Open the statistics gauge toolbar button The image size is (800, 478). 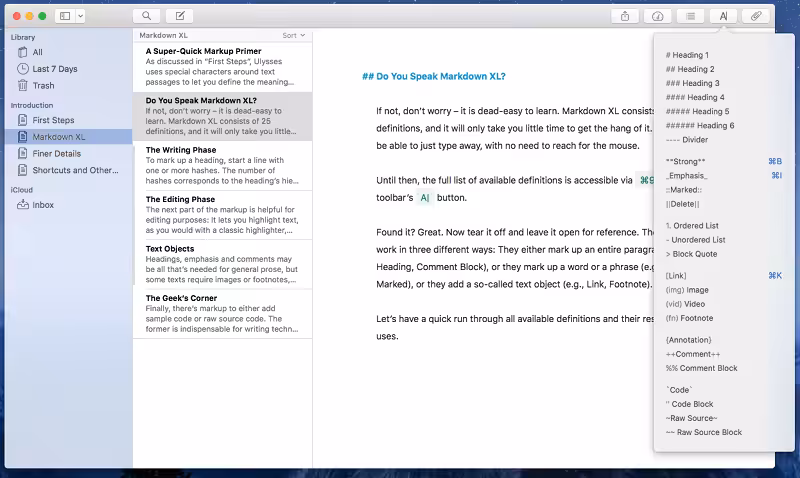tap(658, 16)
